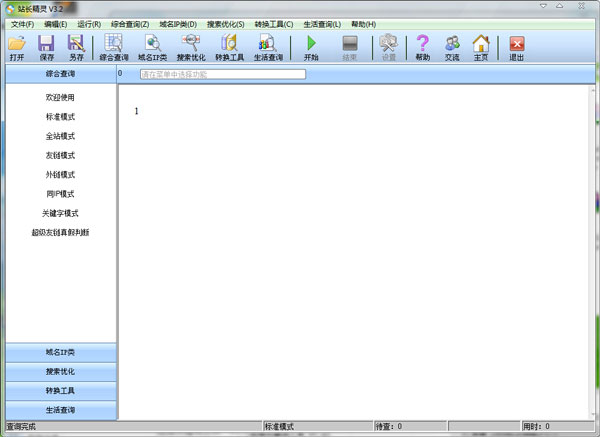
Task: Click the query input field at top
Action: click(x=222, y=74)
